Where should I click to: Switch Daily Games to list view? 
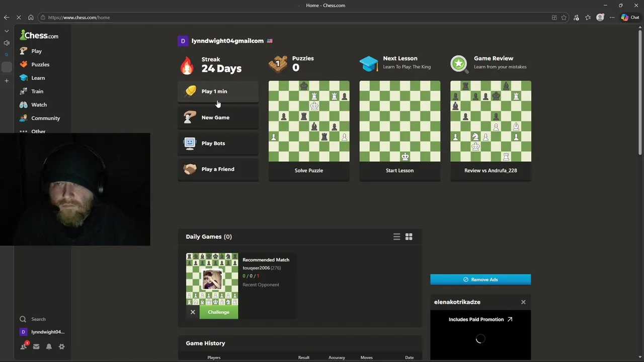tap(396, 237)
